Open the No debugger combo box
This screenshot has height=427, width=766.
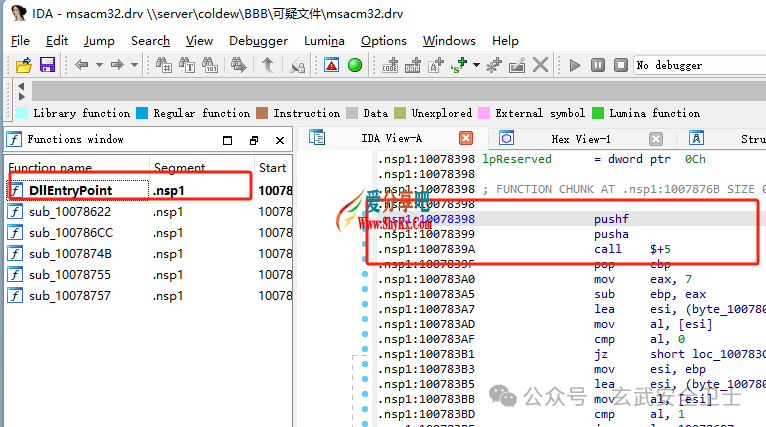tap(700, 65)
